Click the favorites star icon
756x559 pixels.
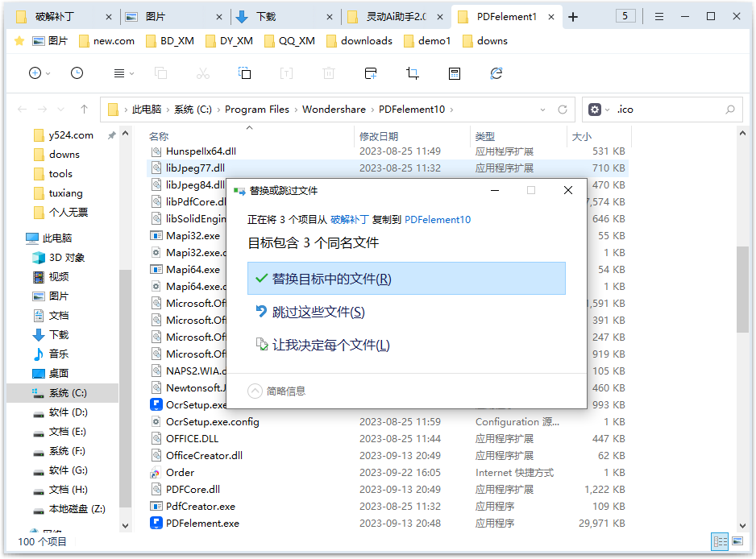[19, 41]
